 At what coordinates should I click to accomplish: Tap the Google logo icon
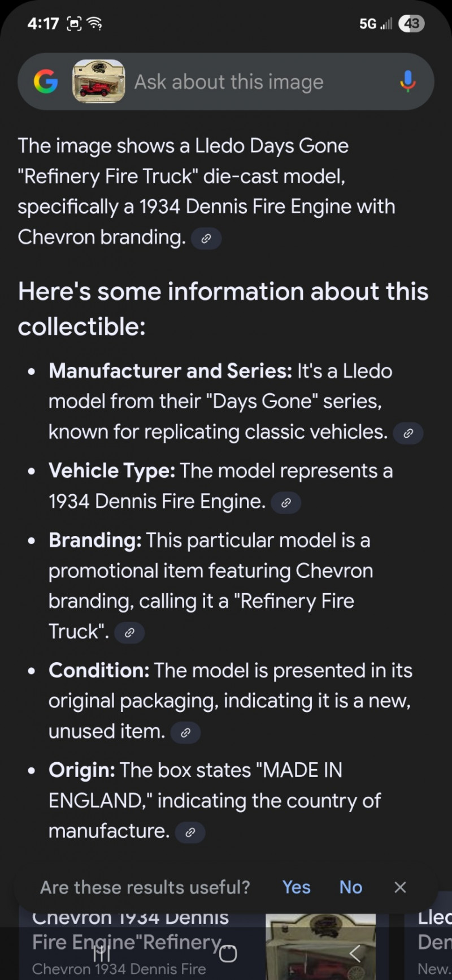pyautogui.click(x=46, y=82)
